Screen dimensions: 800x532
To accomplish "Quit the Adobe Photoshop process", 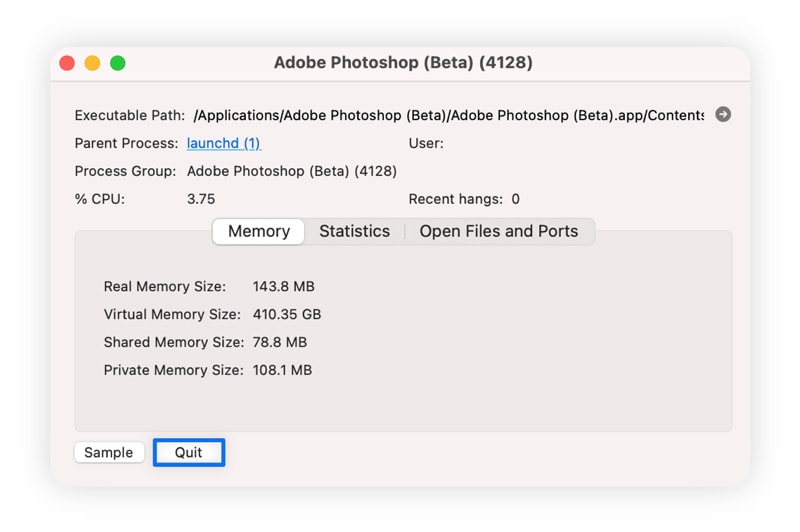I will [189, 452].
